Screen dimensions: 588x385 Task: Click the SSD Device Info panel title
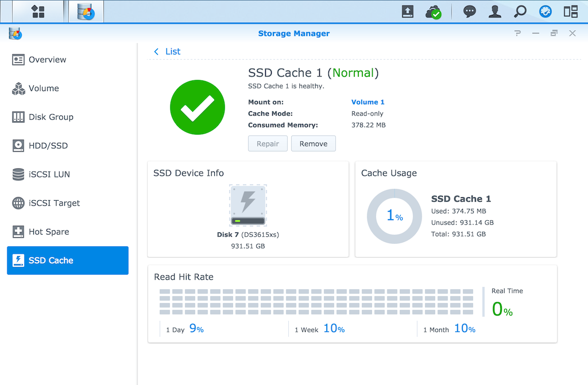pos(188,173)
